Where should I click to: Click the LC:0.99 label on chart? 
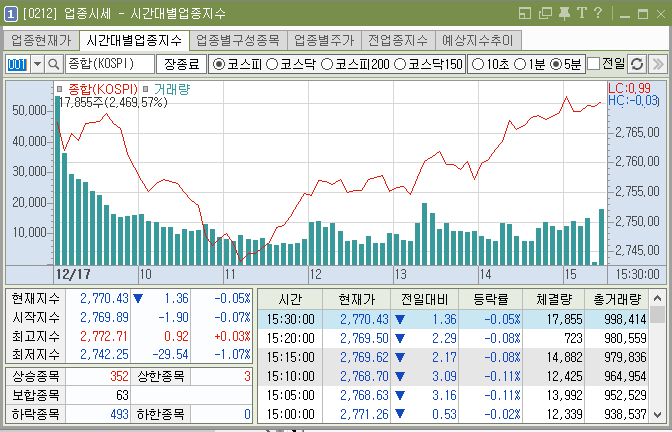point(630,88)
